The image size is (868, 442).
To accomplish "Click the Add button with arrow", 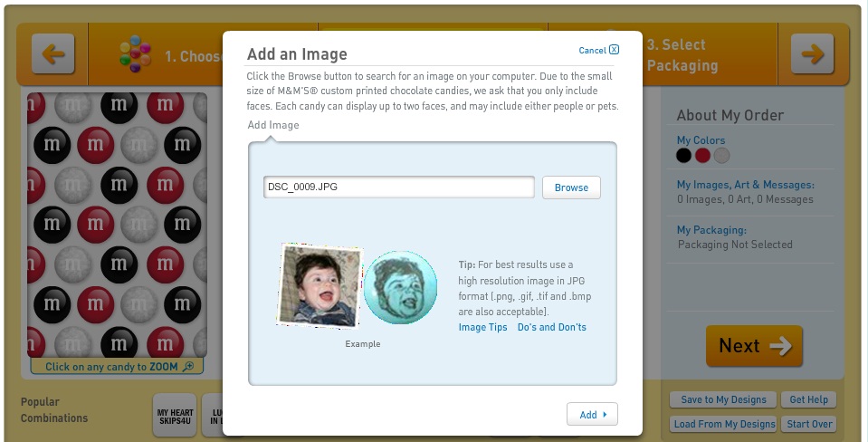I will tap(592, 414).
